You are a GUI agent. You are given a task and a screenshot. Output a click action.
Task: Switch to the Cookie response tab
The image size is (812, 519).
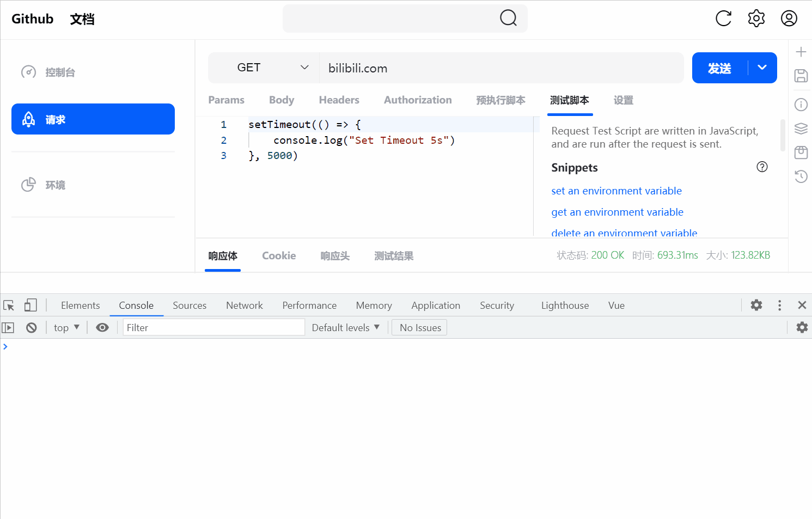pos(279,255)
